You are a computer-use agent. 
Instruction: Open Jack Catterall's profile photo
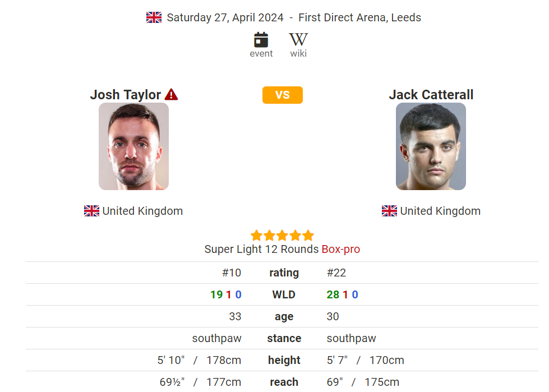431,146
